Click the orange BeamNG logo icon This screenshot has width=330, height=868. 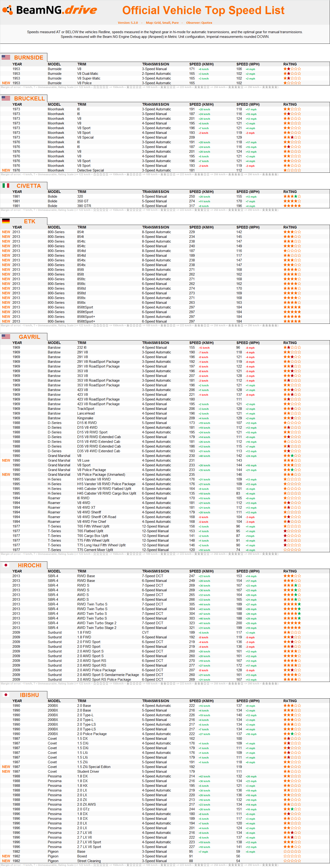point(8,10)
